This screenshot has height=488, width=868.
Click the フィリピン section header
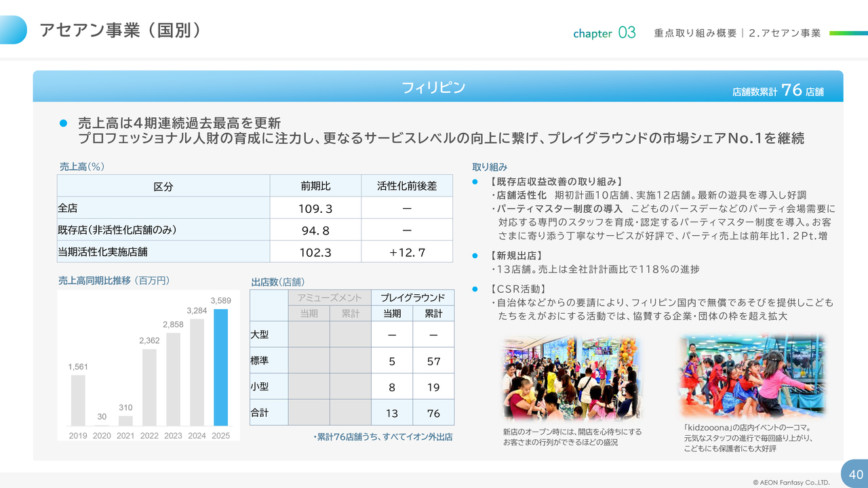[x=433, y=87]
